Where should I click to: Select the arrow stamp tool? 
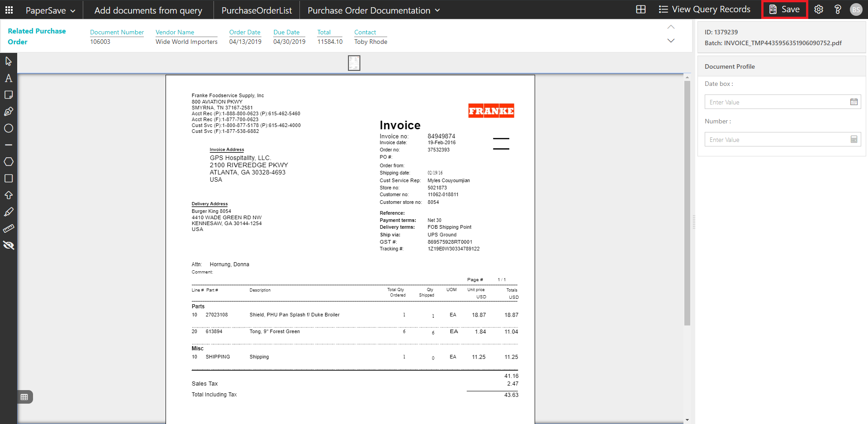click(x=9, y=195)
